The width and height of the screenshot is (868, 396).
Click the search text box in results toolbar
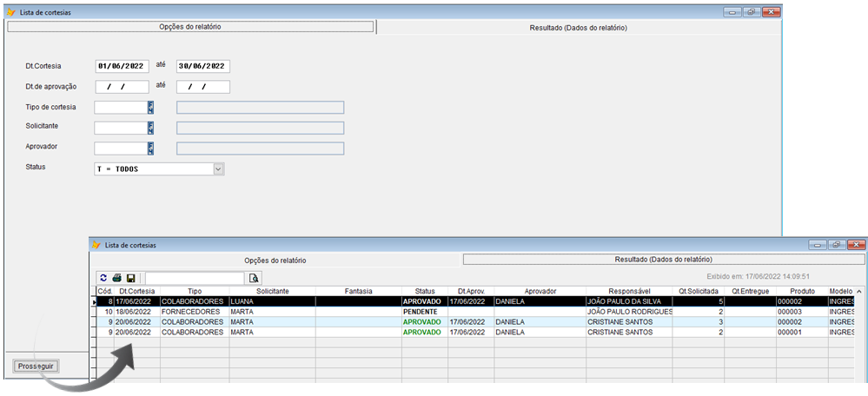pos(194,278)
